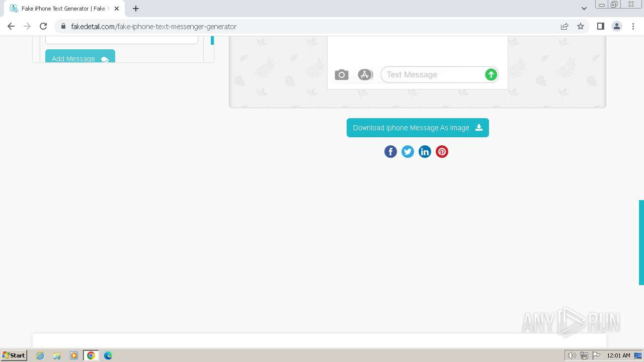This screenshot has width=644, height=362.
Task: Click the left panel scrollbar thumb
Action: point(212,40)
